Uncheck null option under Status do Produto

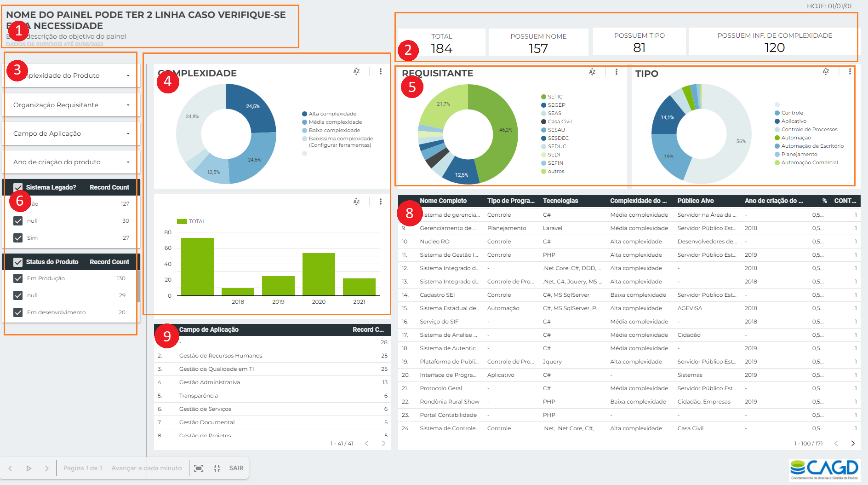(18, 295)
